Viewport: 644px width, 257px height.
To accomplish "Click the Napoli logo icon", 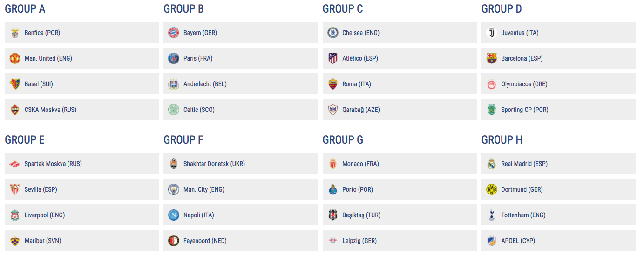I will coord(174,215).
